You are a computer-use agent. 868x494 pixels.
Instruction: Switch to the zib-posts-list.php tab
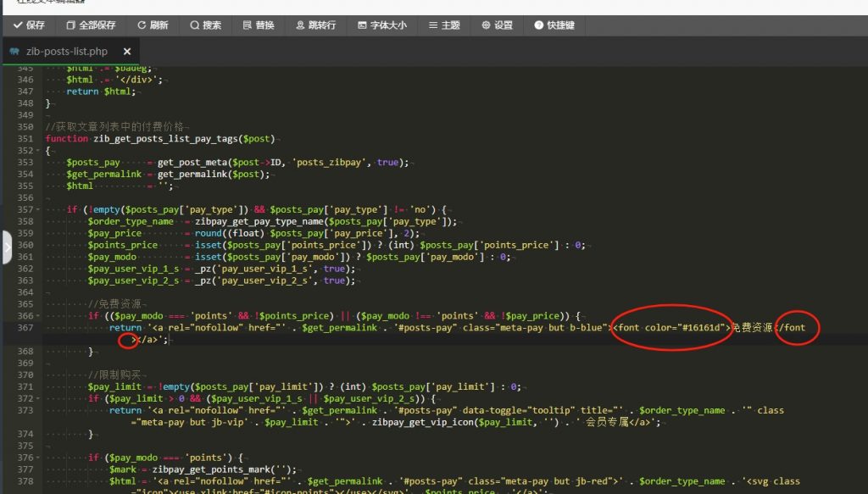coord(66,52)
